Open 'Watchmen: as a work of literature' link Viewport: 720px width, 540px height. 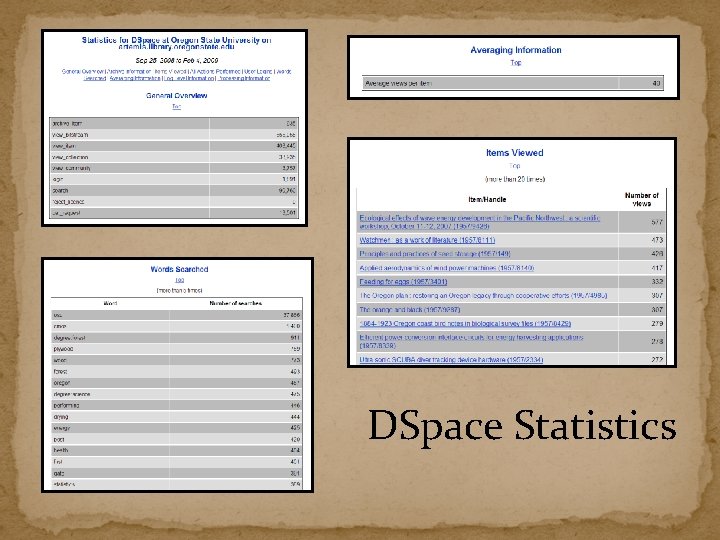click(427, 240)
